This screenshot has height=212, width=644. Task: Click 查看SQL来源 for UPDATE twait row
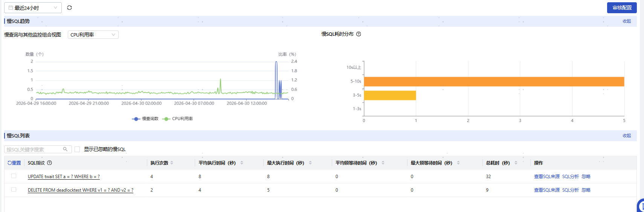[547, 177]
